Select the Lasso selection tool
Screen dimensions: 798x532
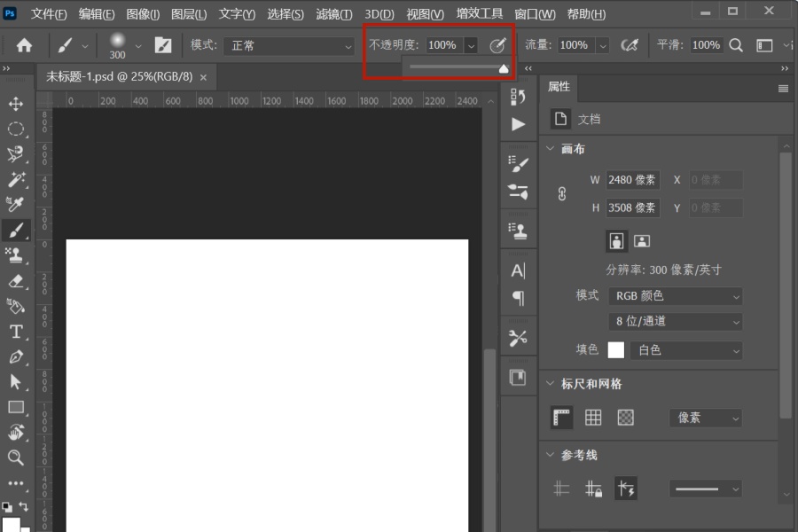[16, 153]
